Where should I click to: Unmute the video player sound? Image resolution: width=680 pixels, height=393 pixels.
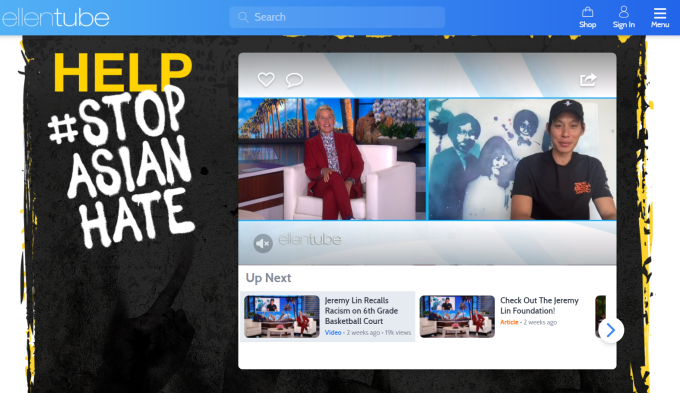coord(263,243)
